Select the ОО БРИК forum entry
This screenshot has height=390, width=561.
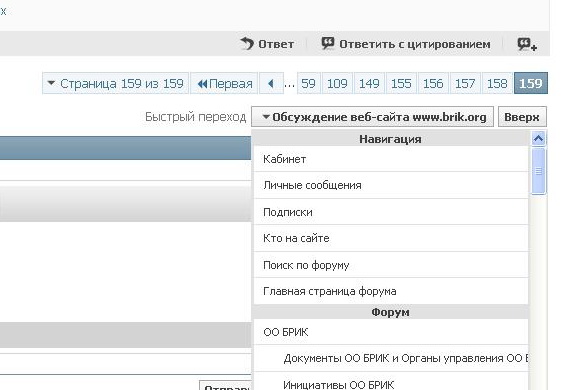pos(391,332)
